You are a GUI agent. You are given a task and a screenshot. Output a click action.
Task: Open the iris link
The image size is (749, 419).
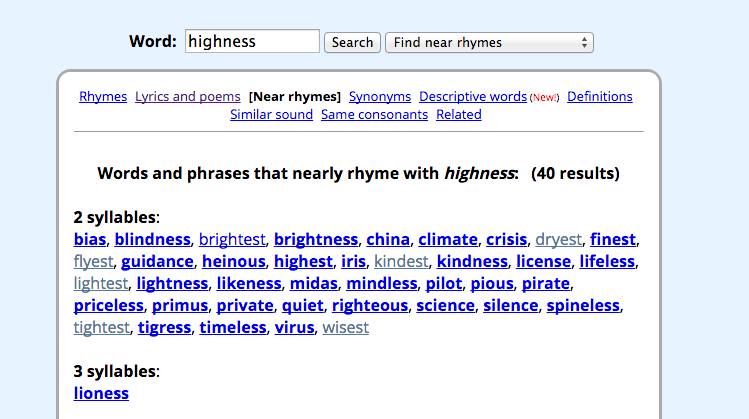coord(353,261)
